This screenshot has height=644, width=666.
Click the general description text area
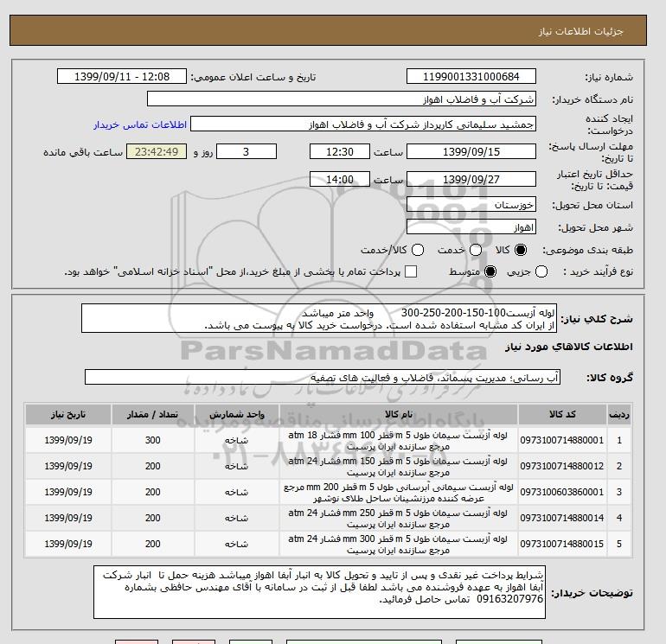(x=319, y=318)
